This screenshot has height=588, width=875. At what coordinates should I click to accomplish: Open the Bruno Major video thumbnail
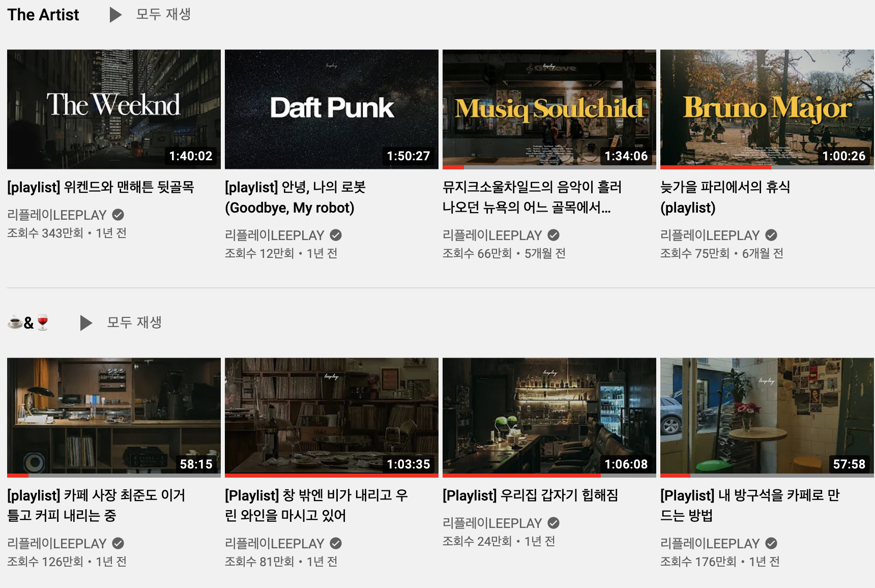pos(767,109)
